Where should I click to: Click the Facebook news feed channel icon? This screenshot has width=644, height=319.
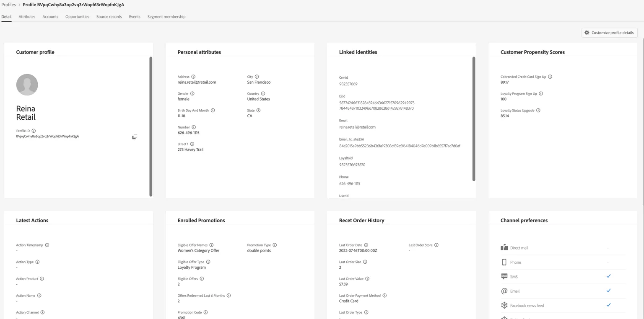(504, 305)
